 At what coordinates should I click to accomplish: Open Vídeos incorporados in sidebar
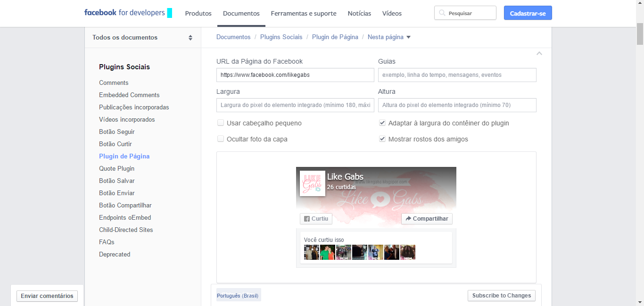(x=127, y=119)
